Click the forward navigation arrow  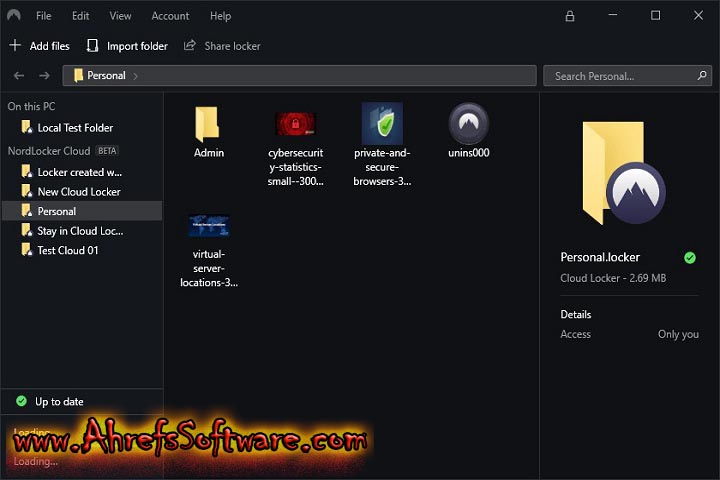pos(44,76)
